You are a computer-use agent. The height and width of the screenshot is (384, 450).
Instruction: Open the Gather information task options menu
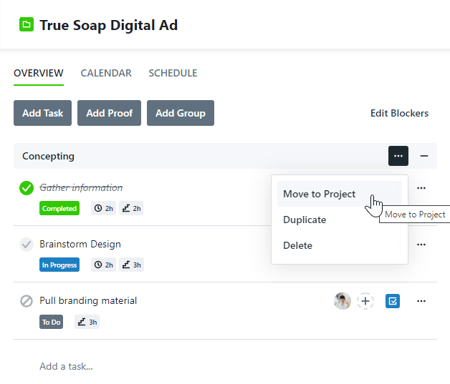421,188
